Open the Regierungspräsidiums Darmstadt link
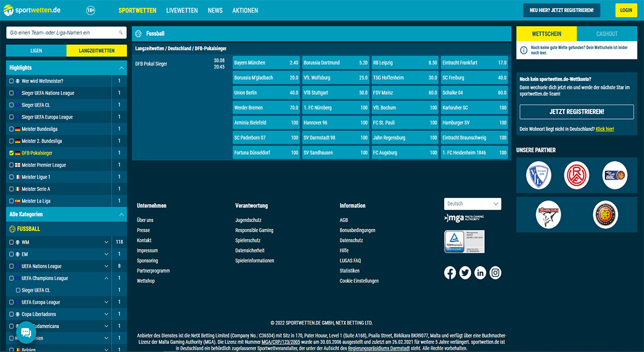This screenshot has height=352, width=644. tap(379, 348)
